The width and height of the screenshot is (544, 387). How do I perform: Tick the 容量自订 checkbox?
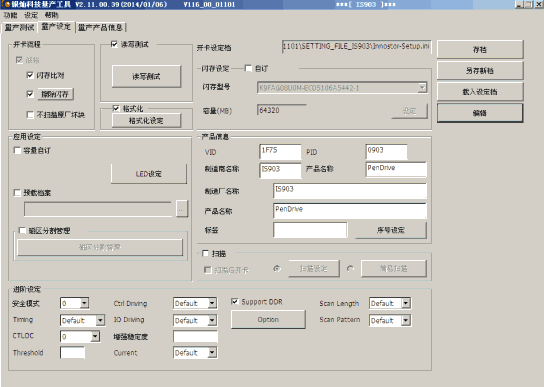tap(17, 150)
